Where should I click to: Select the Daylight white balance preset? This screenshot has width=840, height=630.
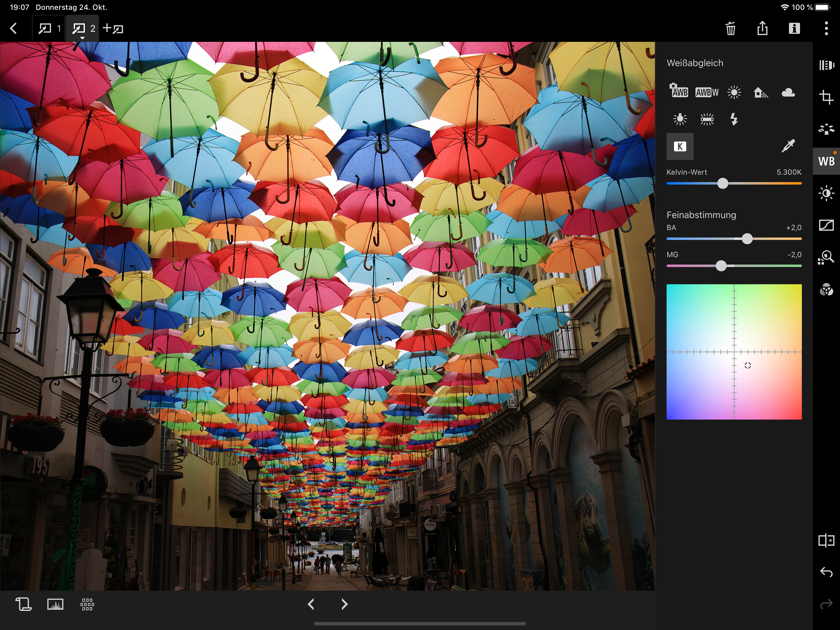coord(734,93)
